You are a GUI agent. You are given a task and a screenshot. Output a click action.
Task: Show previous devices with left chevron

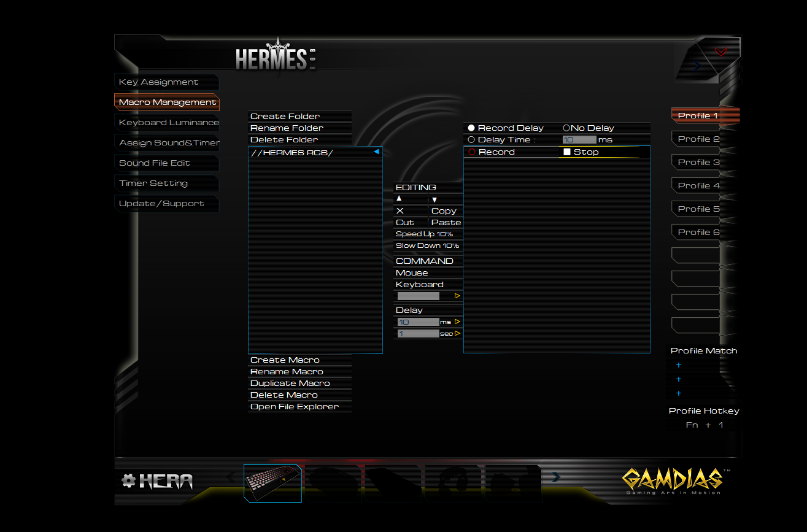(231, 477)
